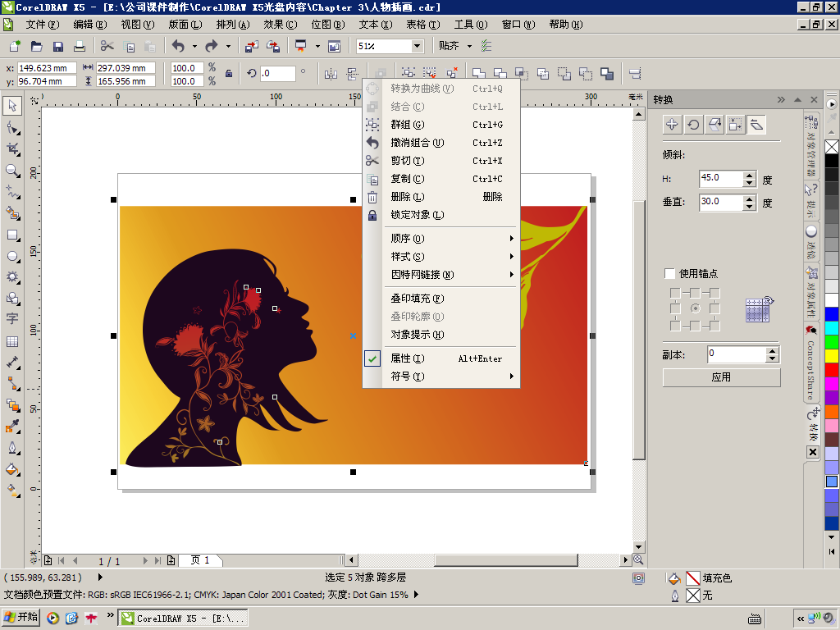Select the Eyedropper tool
840x630 pixels.
pyautogui.click(x=12, y=427)
